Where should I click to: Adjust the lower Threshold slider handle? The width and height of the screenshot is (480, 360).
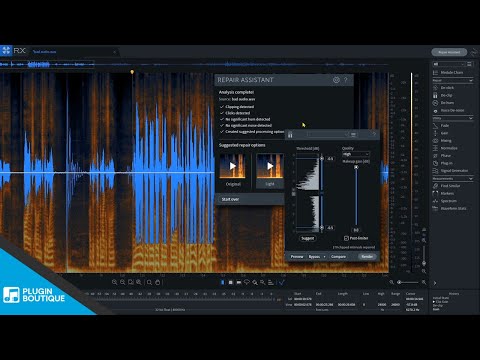322,228
